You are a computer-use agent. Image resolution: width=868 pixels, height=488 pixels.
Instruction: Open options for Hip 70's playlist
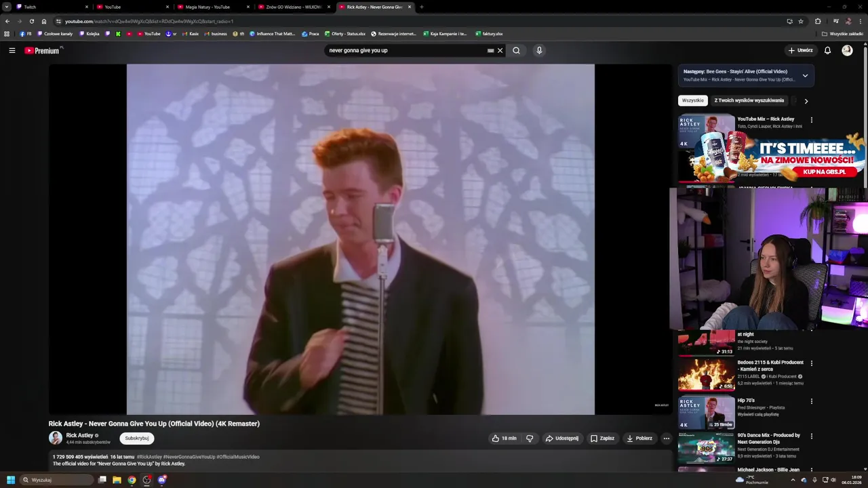811,401
